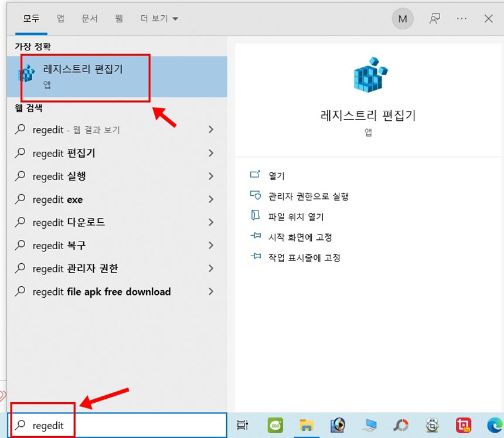
Task: Expand the regedit 다운로드 suggestion chevron
Action: pos(211,222)
